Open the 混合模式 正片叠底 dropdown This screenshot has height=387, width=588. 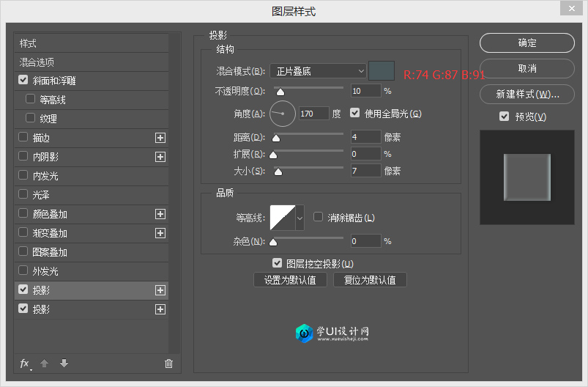pos(317,71)
